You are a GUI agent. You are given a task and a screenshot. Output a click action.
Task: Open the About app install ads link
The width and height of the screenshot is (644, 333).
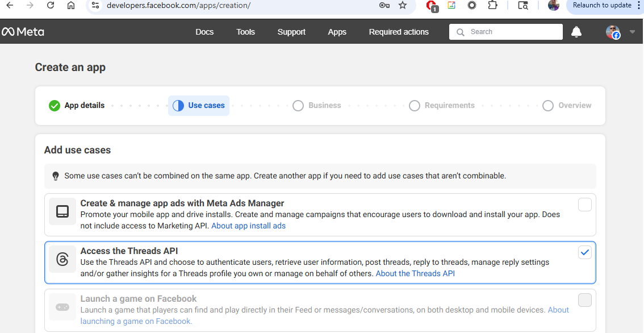coord(249,226)
